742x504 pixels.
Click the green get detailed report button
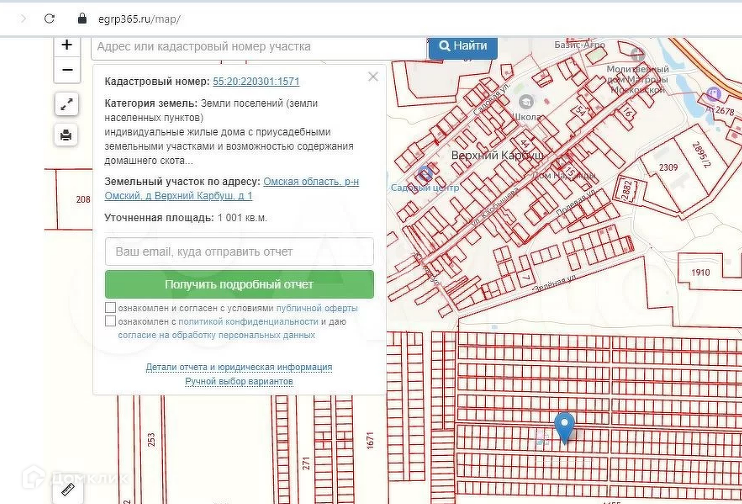click(x=239, y=284)
